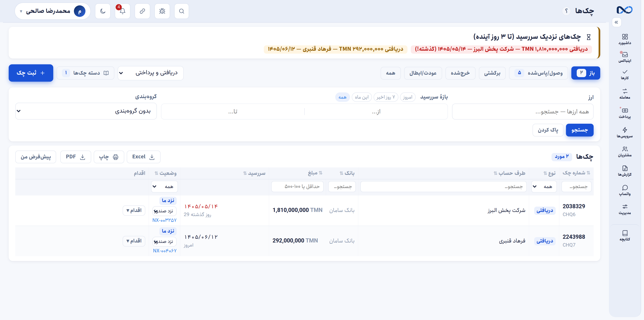This screenshot has width=644, height=320.
Task: Open notifications bell icon
Action: coord(122,11)
